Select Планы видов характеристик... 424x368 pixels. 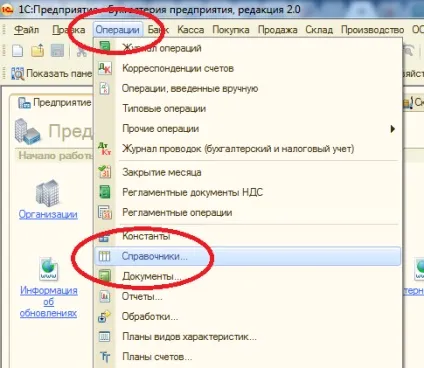pyautogui.click(x=248, y=337)
